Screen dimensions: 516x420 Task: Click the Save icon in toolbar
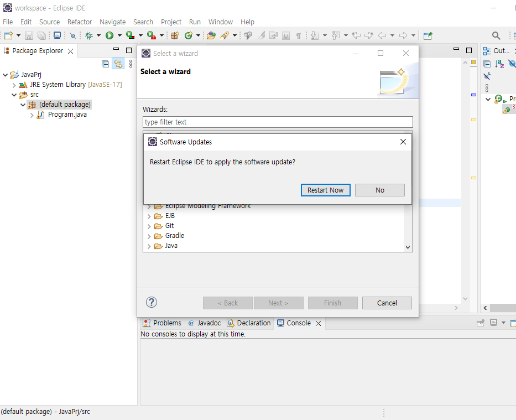coord(29,35)
